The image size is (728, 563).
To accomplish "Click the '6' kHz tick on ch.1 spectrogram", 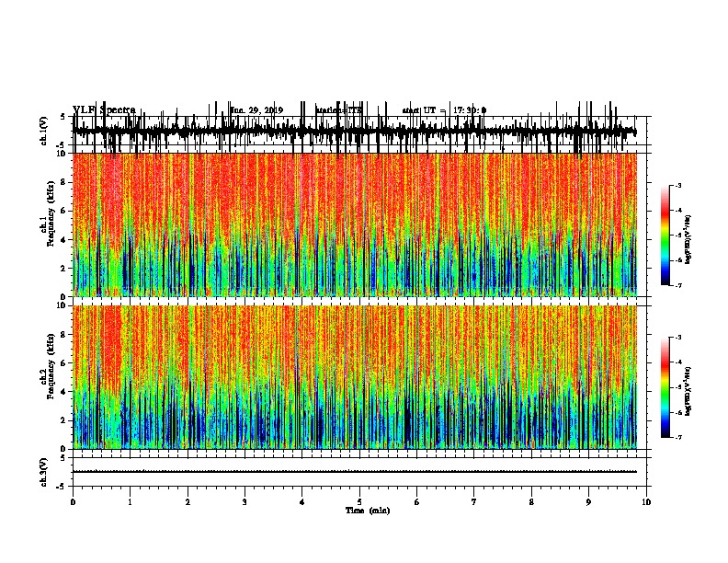I will 64,211.
